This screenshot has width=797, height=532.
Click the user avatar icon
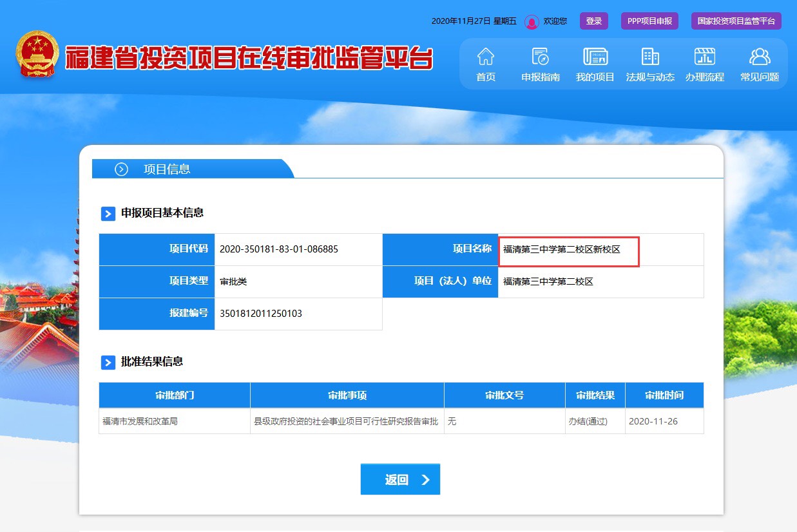tap(532, 22)
